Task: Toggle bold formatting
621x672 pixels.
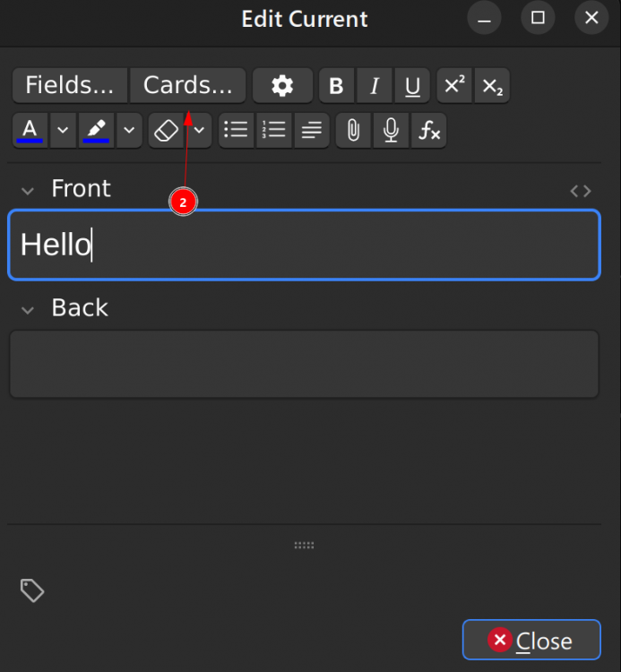Action: click(x=336, y=85)
